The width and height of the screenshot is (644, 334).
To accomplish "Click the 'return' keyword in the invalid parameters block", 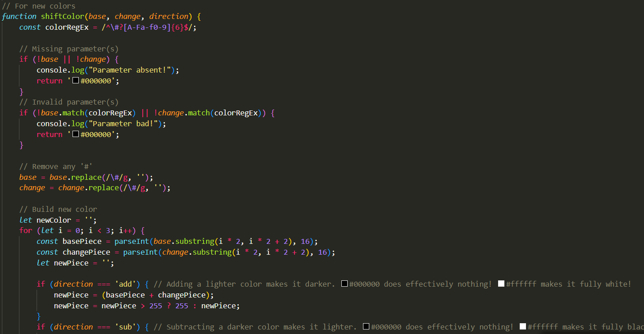I will pyautogui.click(x=50, y=134).
